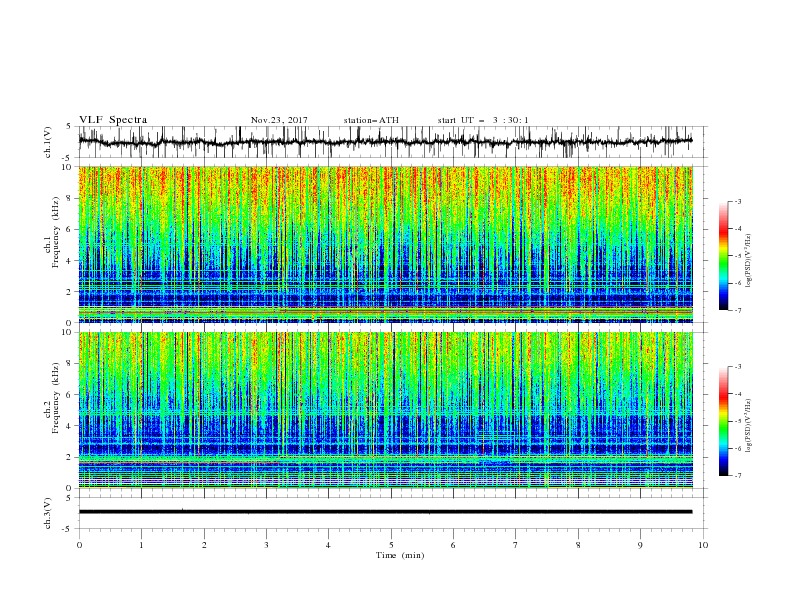Click the "VLF Spectra" title text
Image resolution: width=792 pixels, height=612 pixels.
(113, 120)
